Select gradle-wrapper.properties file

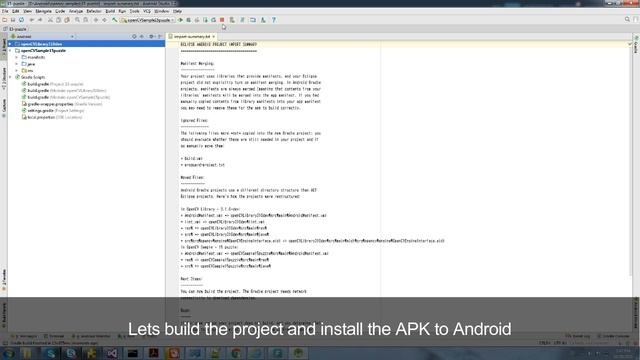(62, 104)
